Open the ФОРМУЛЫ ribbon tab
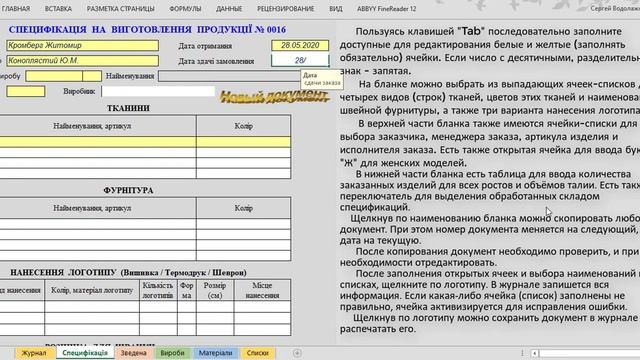640x360 pixels. [x=185, y=9]
